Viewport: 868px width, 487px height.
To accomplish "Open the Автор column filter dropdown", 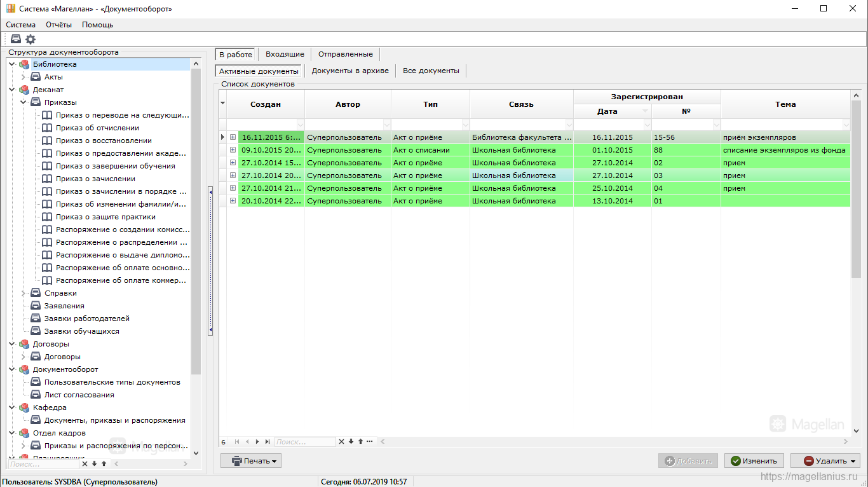I will (x=386, y=125).
